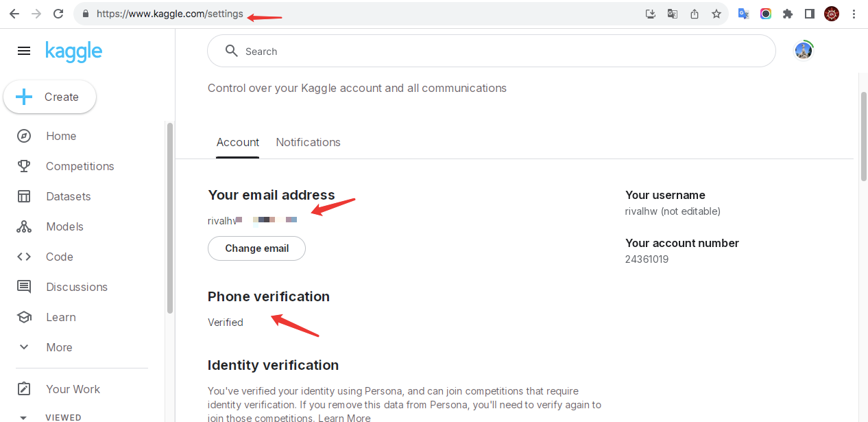Switch to the Notifications tab
This screenshot has height=422, width=868.
coord(308,142)
